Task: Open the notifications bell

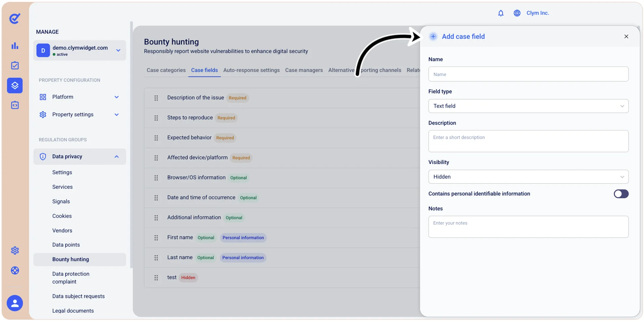Action: click(x=501, y=13)
